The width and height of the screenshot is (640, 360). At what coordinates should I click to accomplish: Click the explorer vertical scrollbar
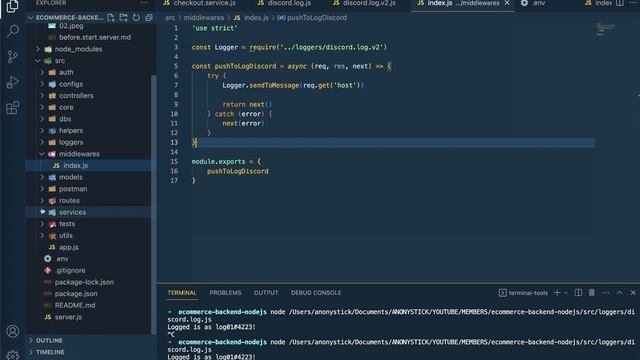pyautogui.click(x=153, y=204)
